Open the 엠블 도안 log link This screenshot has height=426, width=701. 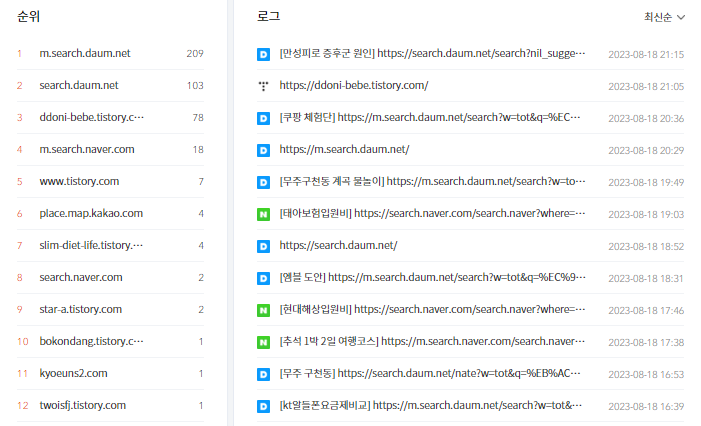pos(432,277)
